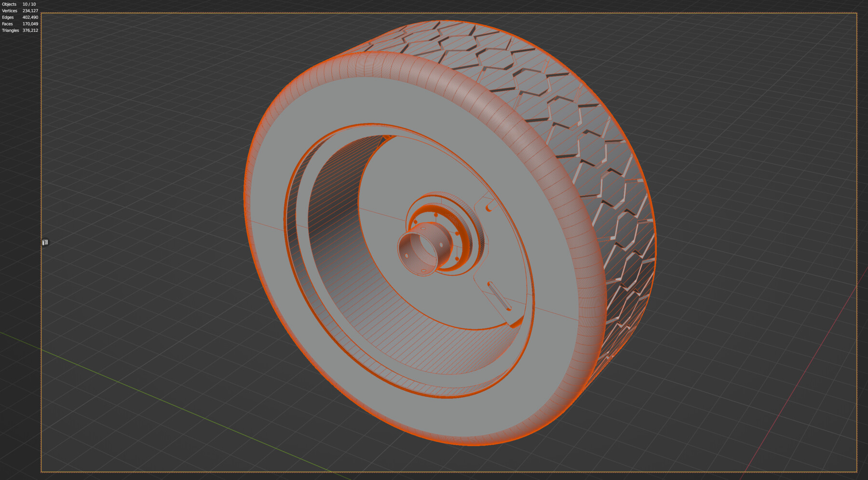
Task: Click the checkered image-empty marker icon
Action: click(x=46, y=242)
